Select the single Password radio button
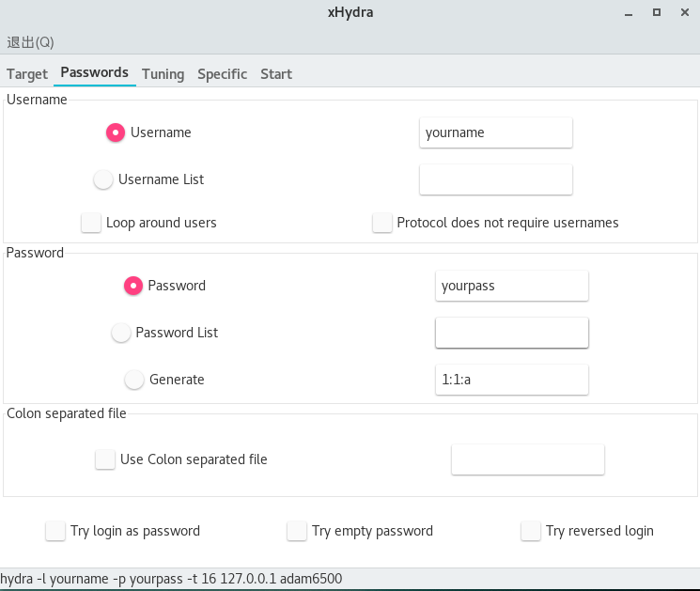This screenshot has width=700, height=591. [x=133, y=286]
